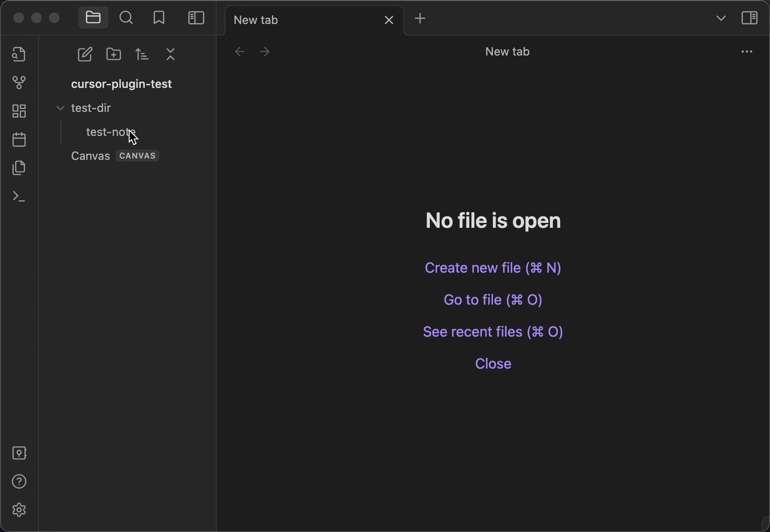Viewport: 770px width, 532px height.
Task: Insert template ribbon icon
Action: [x=19, y=168]
